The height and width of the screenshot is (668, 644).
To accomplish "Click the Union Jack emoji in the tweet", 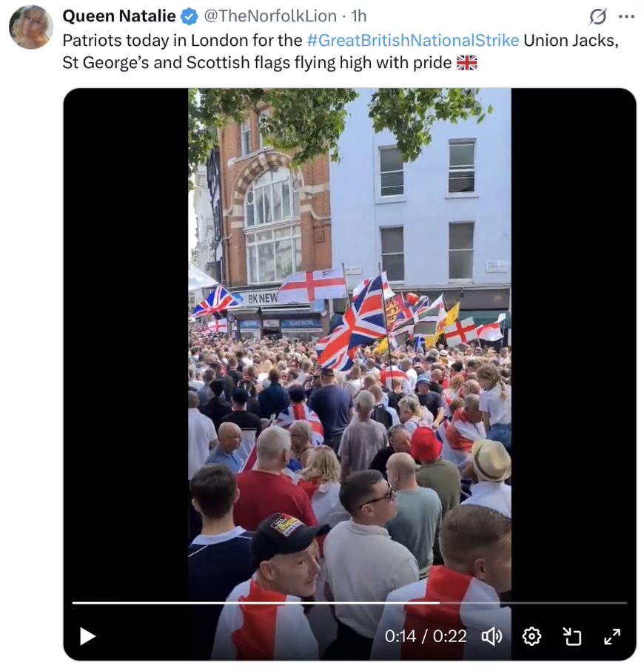I will click(466, 63).
